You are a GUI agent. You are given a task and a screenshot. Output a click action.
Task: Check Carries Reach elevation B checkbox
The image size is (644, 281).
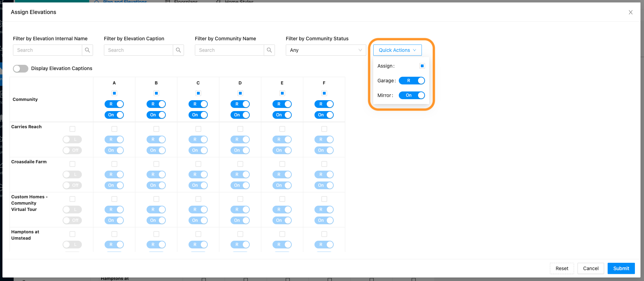[156, 129]
